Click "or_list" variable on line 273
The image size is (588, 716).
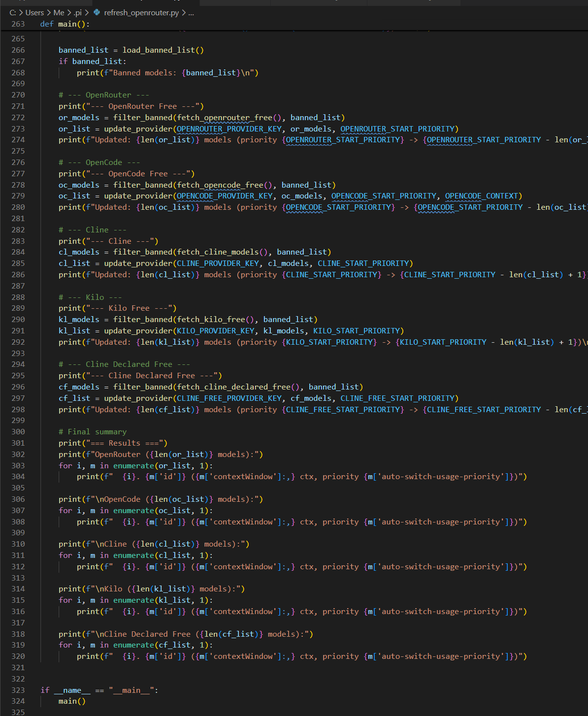click(74, 129)
